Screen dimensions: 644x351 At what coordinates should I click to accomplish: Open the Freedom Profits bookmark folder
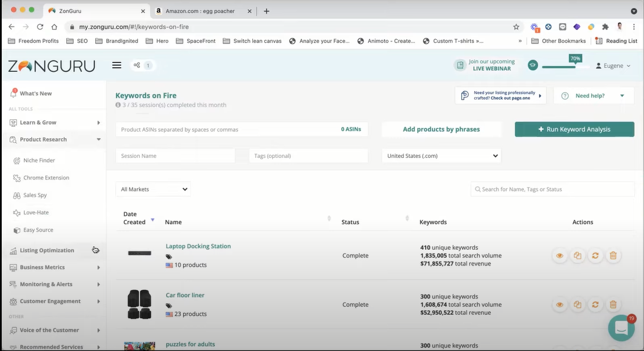click(x=33, y=41)
